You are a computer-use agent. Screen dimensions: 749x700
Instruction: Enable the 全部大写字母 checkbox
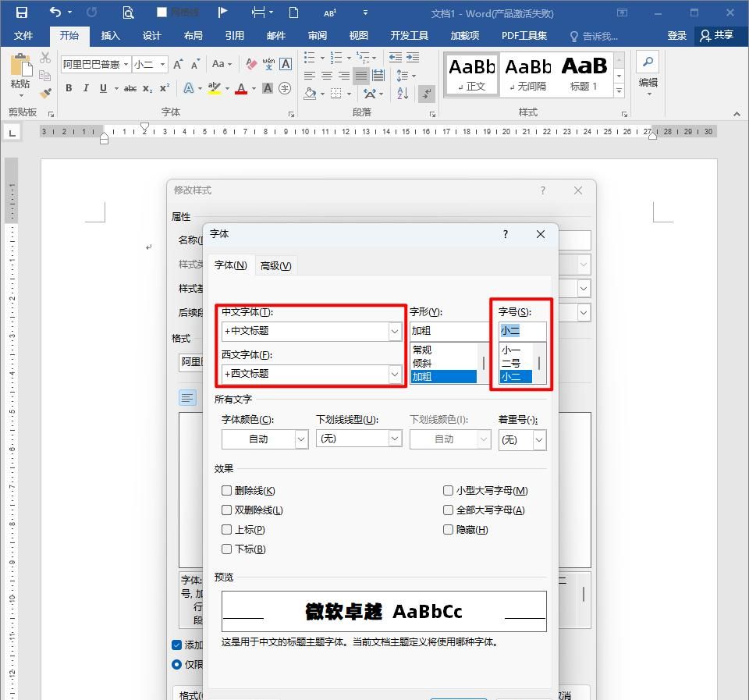(449, 510)
